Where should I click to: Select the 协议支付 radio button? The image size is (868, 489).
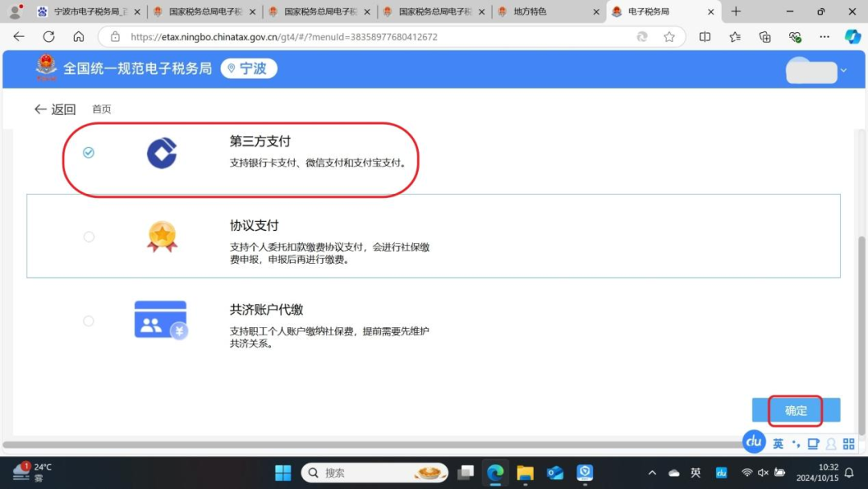point(88,236)
